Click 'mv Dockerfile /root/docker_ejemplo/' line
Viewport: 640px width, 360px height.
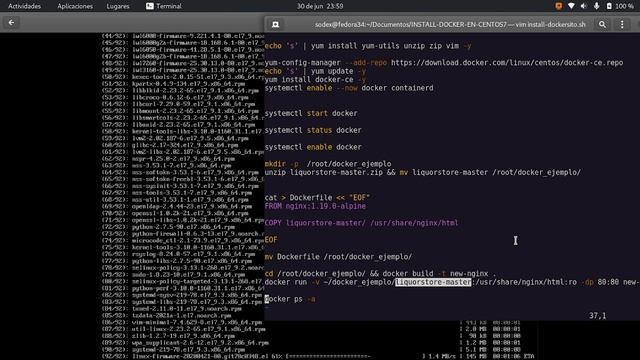338,257
